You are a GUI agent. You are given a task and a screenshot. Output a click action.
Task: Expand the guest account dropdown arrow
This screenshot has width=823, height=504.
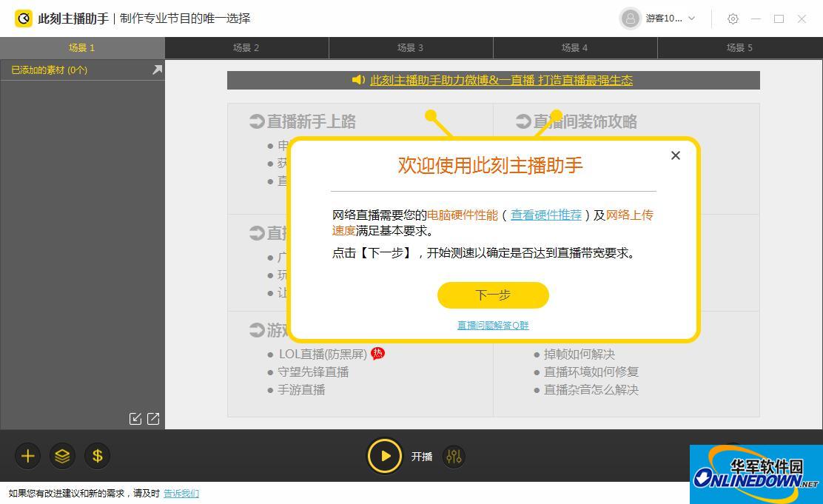[692, 19]
